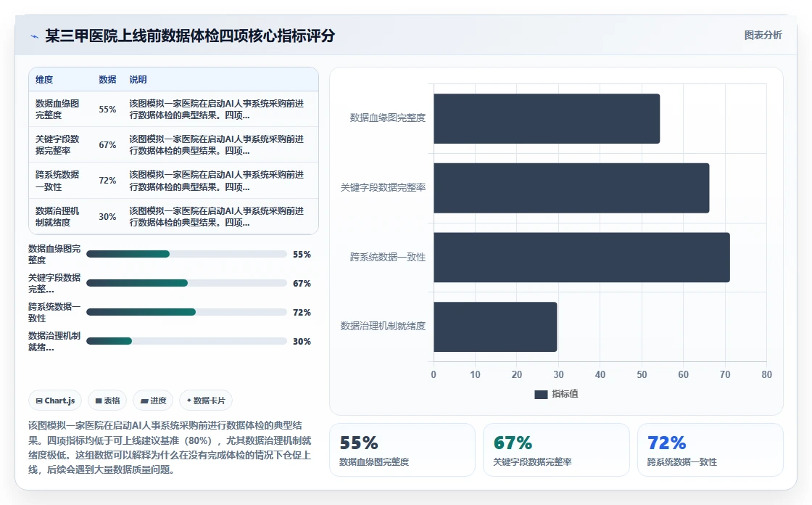Select the 进度 tag chip
Screen dimensions: 812x505
(x=153, y=401)
